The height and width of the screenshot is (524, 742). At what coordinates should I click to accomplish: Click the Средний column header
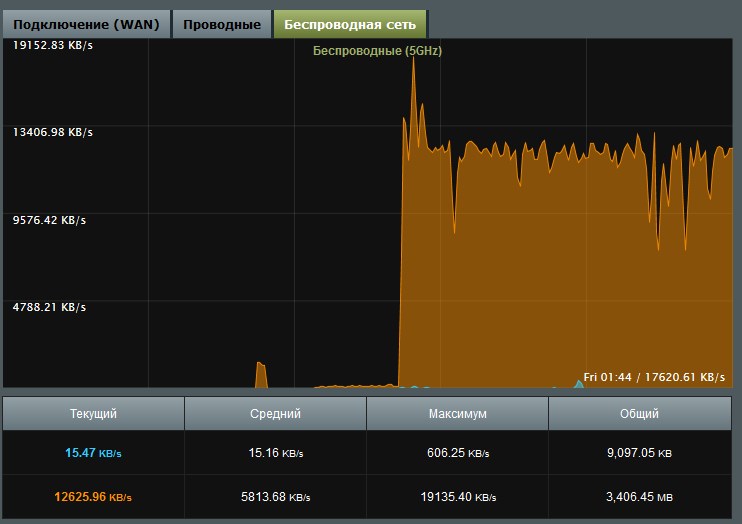(x=275, y=413)
